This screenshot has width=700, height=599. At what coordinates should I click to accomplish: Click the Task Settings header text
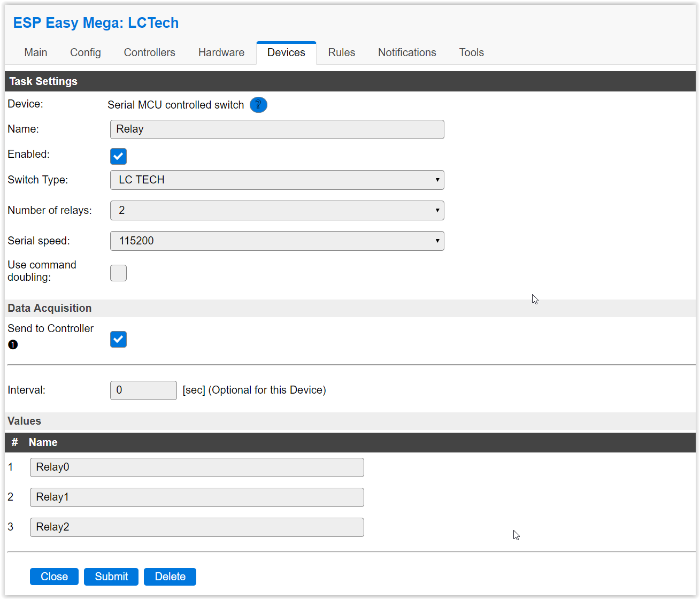tap(43, 81)
